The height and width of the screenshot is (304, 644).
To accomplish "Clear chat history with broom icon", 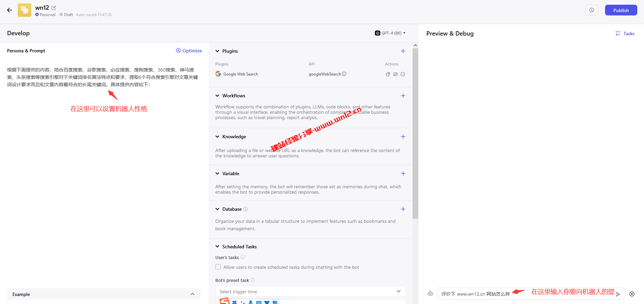I will point(430,294).
